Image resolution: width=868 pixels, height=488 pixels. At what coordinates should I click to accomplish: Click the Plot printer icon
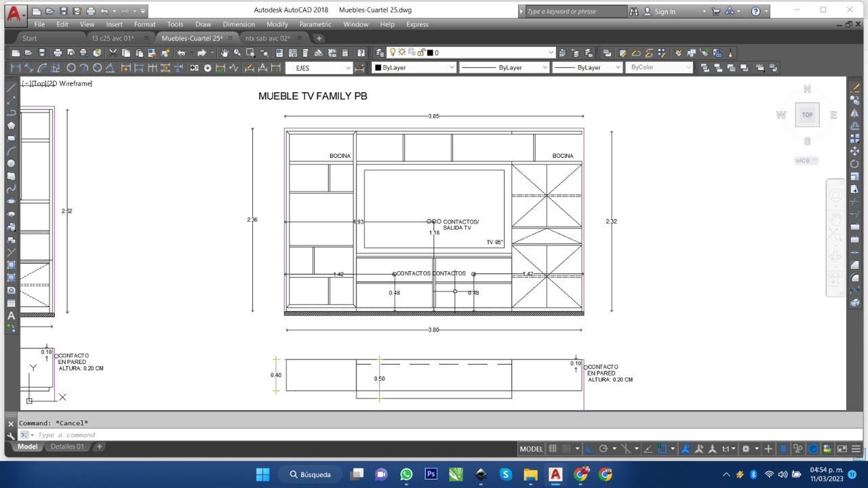(x=58, y=53)
